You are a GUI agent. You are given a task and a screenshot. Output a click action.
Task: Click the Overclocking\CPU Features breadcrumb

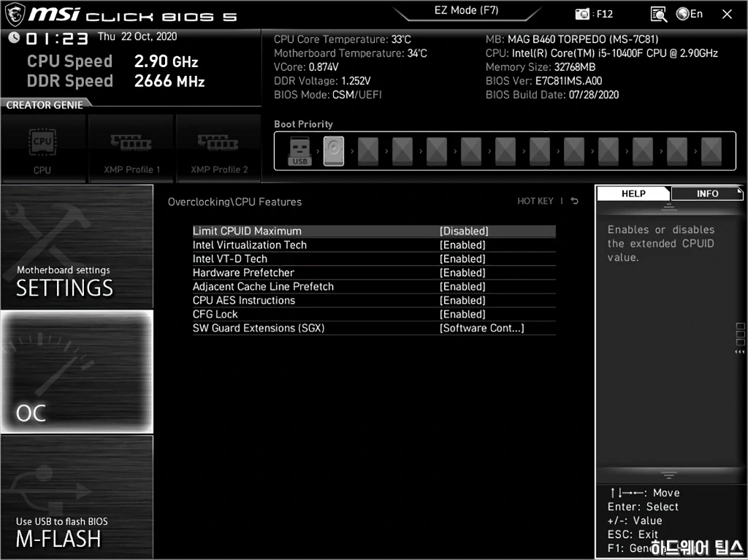point(234,202)
